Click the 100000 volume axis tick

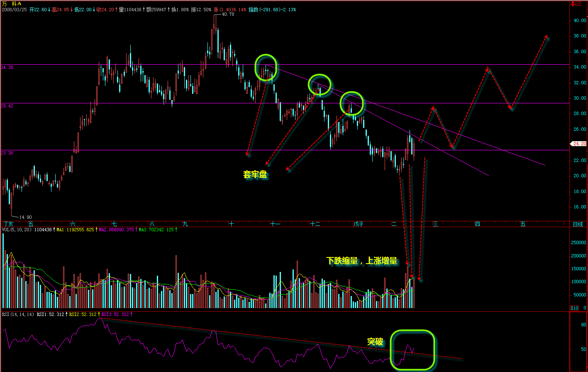578,282
